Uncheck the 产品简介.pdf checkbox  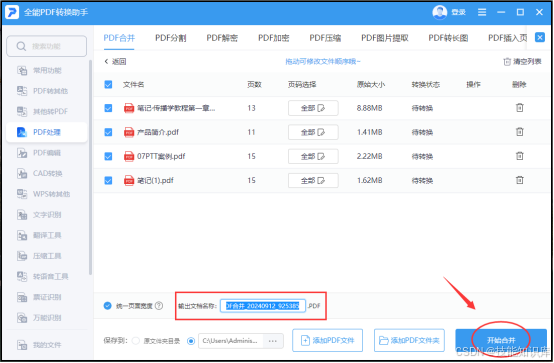(x=108, y=132)
